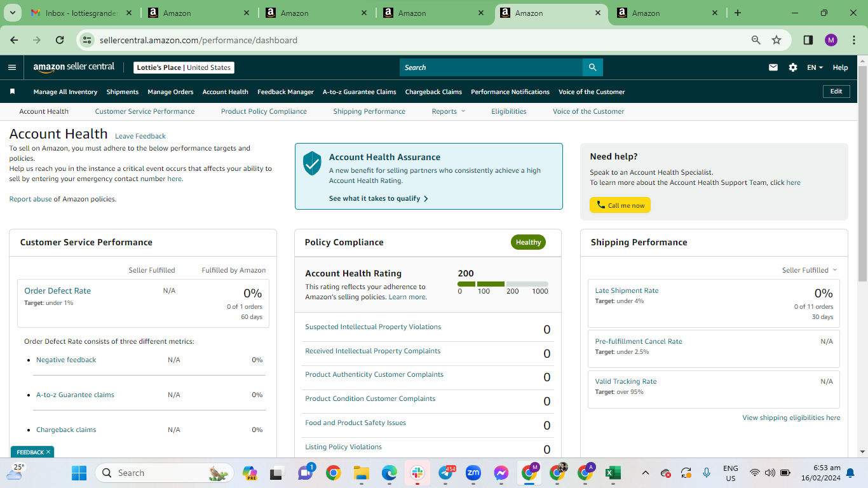Click the bookmark icon beside Manage All Inventory

[x=12, y=91]
